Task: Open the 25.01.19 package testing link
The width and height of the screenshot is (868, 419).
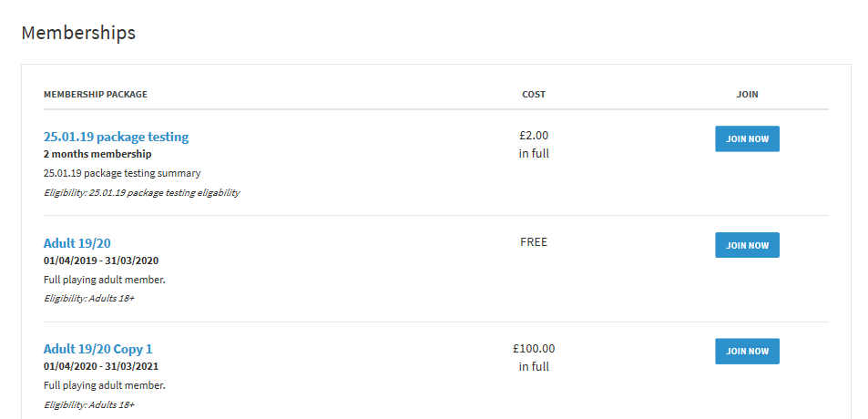Action: (x=116, y=137)
